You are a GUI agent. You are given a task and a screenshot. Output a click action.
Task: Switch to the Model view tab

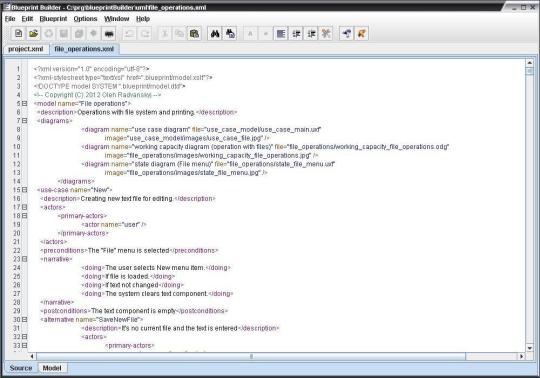pyautogui.click(x=52, y=368)
